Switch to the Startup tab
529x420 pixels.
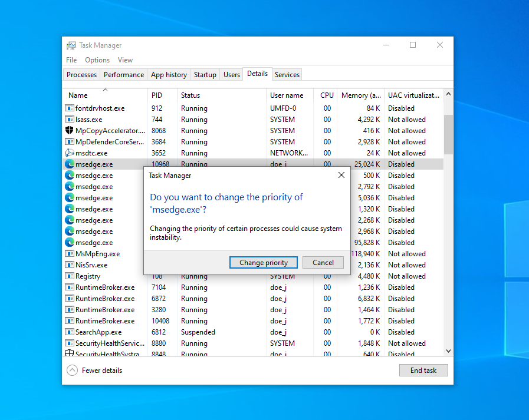pyautogui.click(x=205, y=74)
